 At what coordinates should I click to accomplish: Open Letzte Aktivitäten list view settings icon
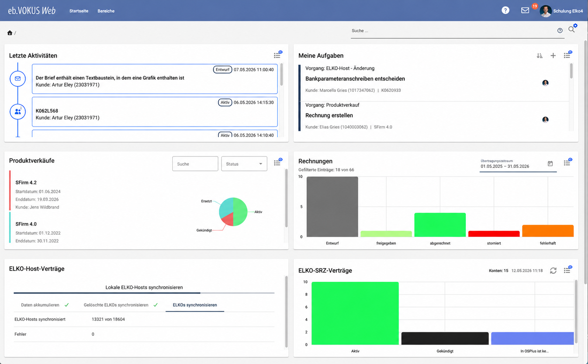[x=278, y=55]
